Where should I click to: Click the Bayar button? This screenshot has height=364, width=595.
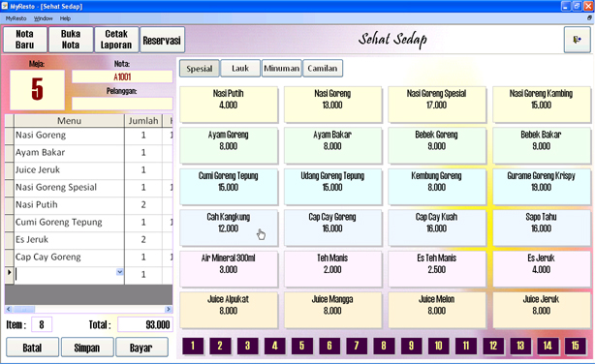coord(141,348)
